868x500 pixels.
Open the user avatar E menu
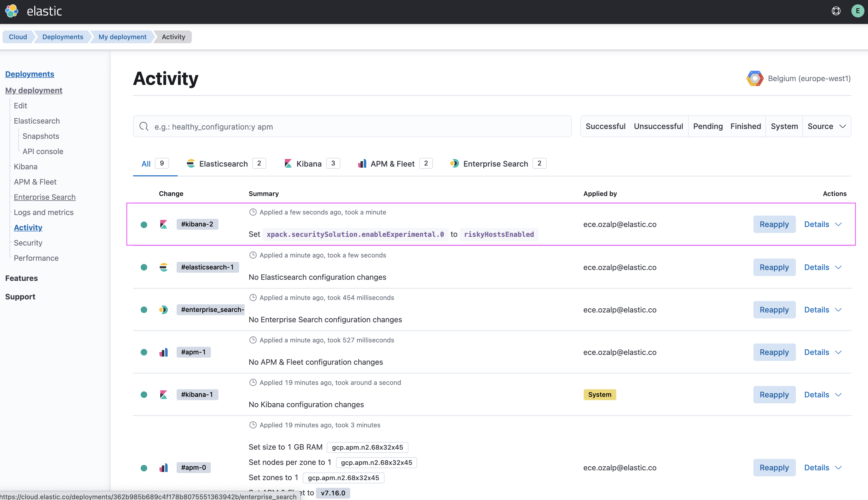tap(857, 11)
